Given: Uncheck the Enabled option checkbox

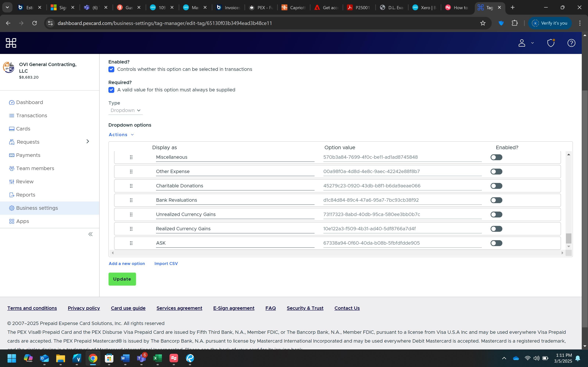Looking at the screenshot, I should pos(111,69).
